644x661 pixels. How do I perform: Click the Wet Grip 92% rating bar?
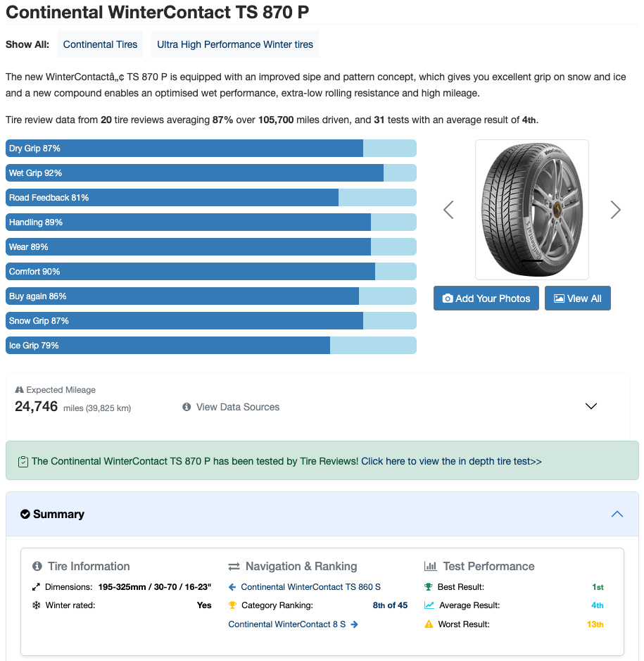coord(210,173)
